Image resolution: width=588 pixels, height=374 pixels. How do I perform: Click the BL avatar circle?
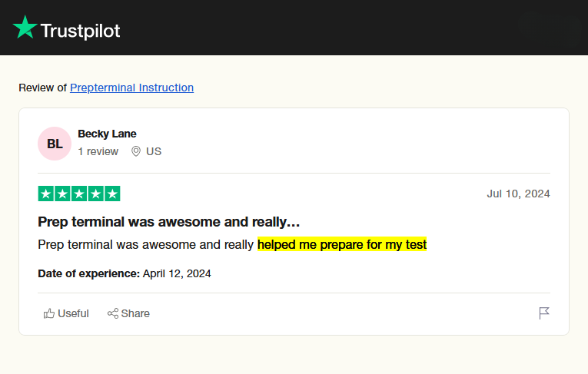coord(55,144)
